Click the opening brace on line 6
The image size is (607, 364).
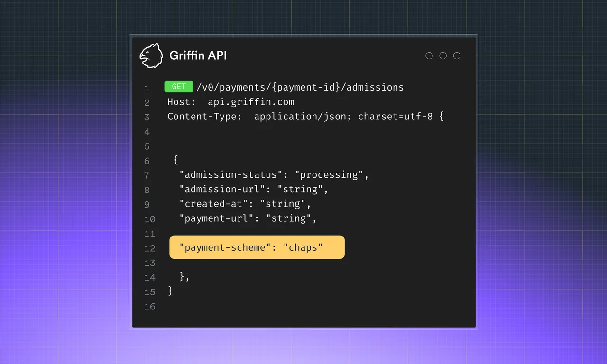[176, 160]
